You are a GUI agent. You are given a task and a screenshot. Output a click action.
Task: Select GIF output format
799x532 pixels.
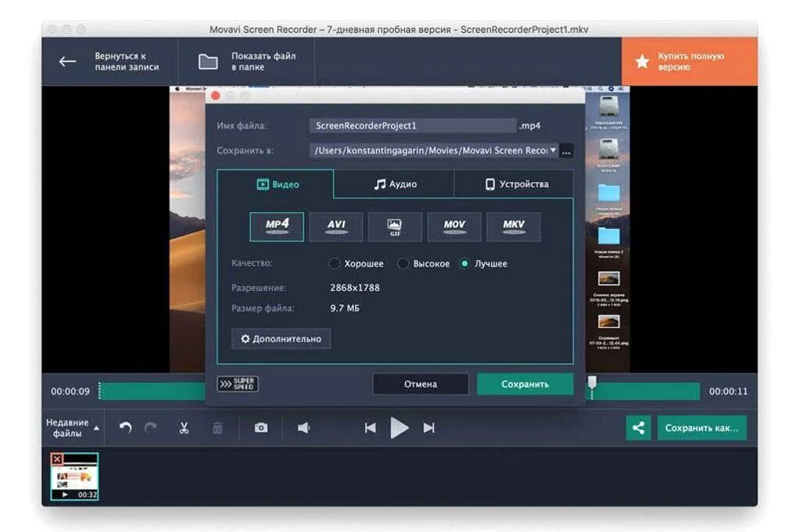click(x=395, y=227)
